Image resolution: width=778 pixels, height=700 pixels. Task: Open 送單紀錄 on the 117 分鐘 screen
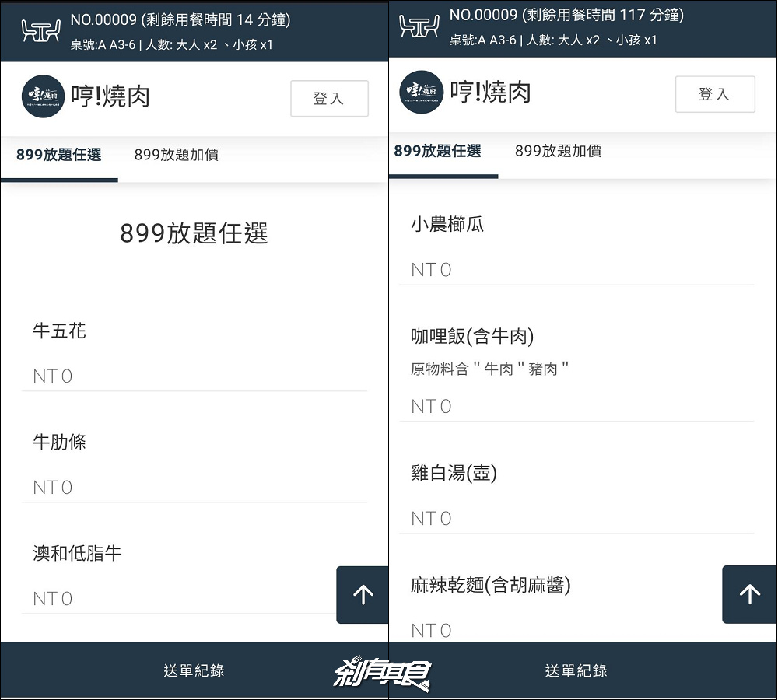tap(576, 670)
